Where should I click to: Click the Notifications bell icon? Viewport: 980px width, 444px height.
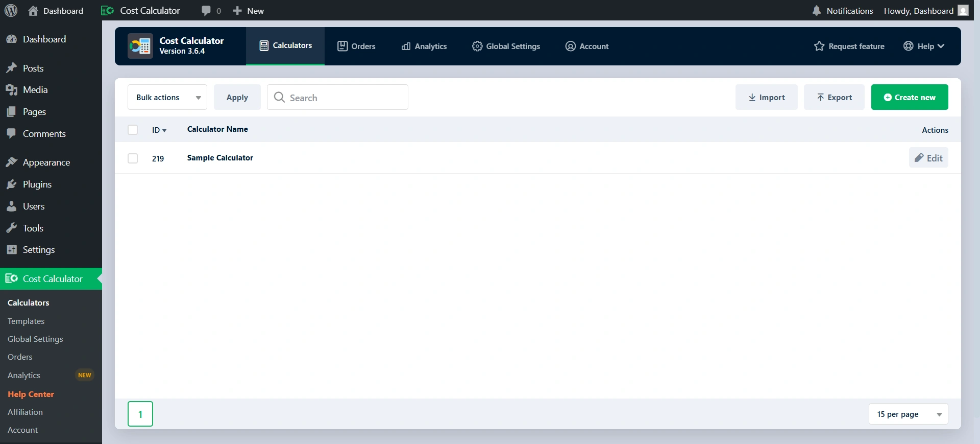(x=817, y=11)
